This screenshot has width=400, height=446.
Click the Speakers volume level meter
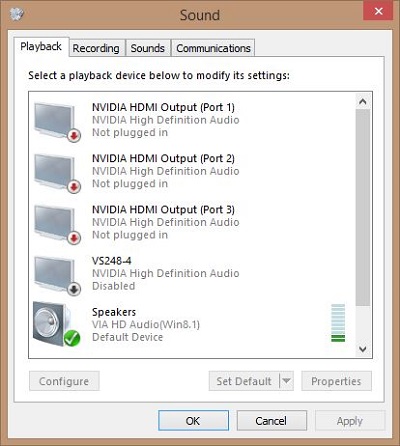338,323
